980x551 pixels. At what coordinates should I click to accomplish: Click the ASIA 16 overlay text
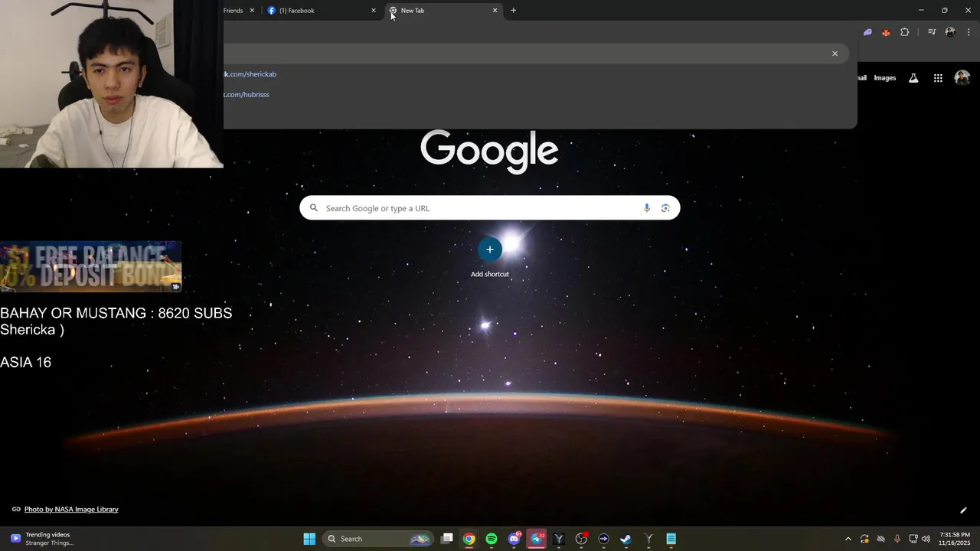pos(25,362)
